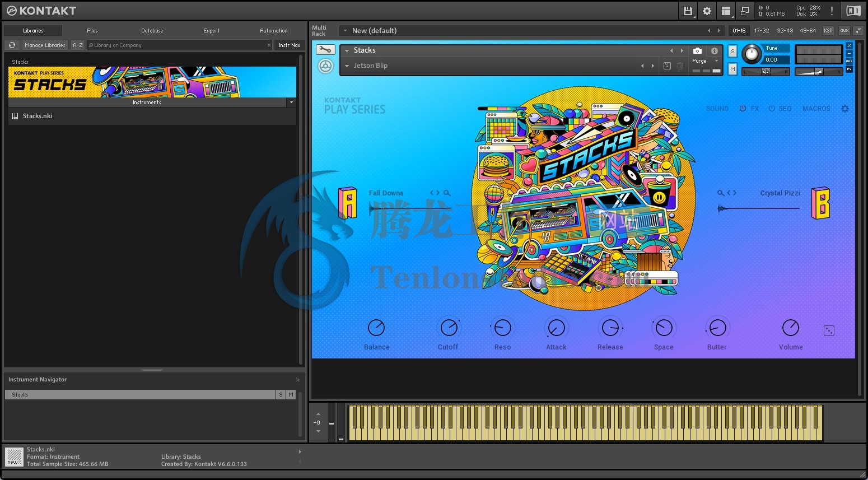Toggle FX power switch
The image size is (868, 480).
(743, 109)
